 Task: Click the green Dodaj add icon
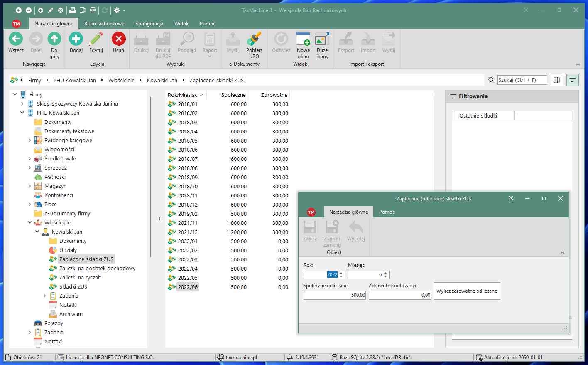tap(76, 39)
